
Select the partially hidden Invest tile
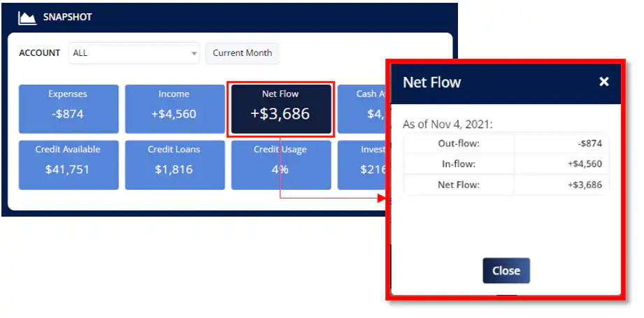pos(361,164)
